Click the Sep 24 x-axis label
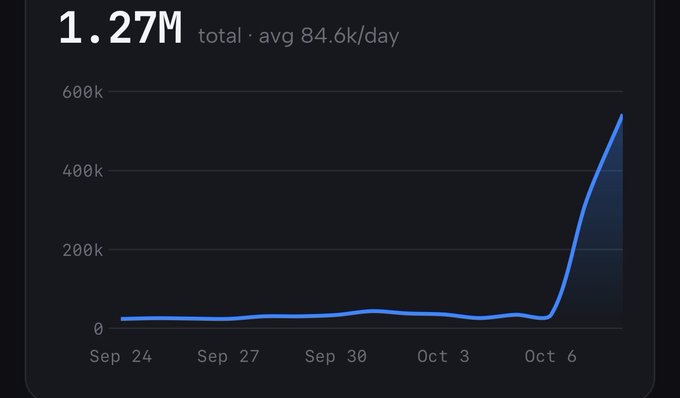Screen dimensions: 680x398 click(x=121, y=356)
